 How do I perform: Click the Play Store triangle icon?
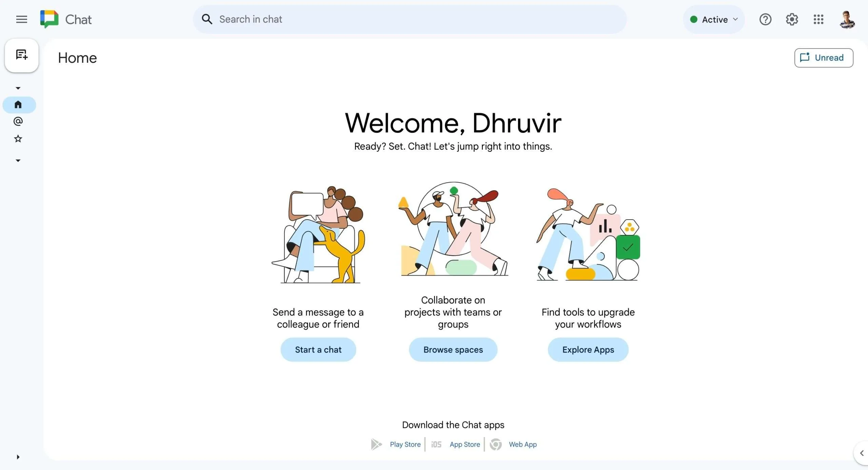pos(376,444)
